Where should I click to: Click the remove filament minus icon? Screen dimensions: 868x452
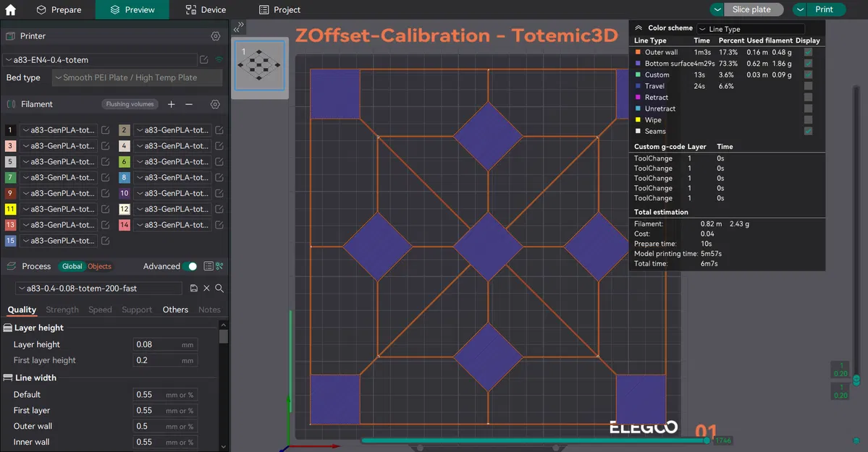click(x=189, y=104)
